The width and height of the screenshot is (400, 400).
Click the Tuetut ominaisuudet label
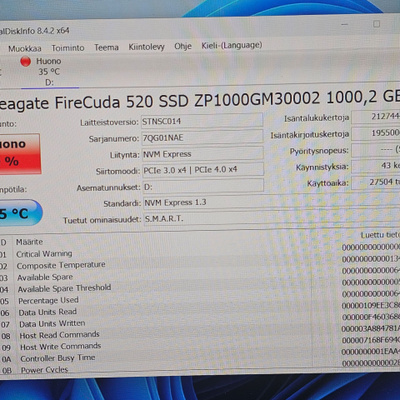102,220
